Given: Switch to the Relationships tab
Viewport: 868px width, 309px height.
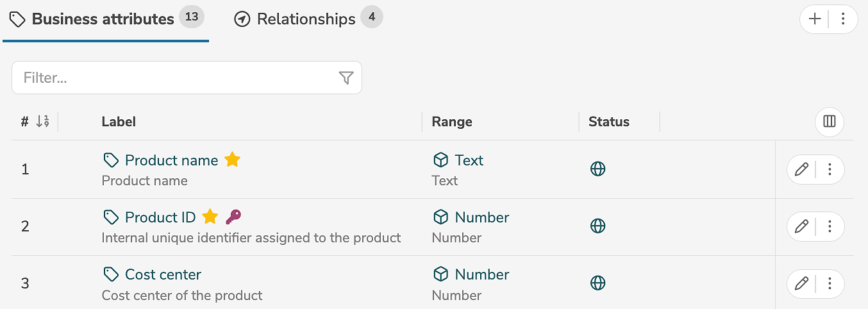Looking at the screenshot, I should pos(306,19).
